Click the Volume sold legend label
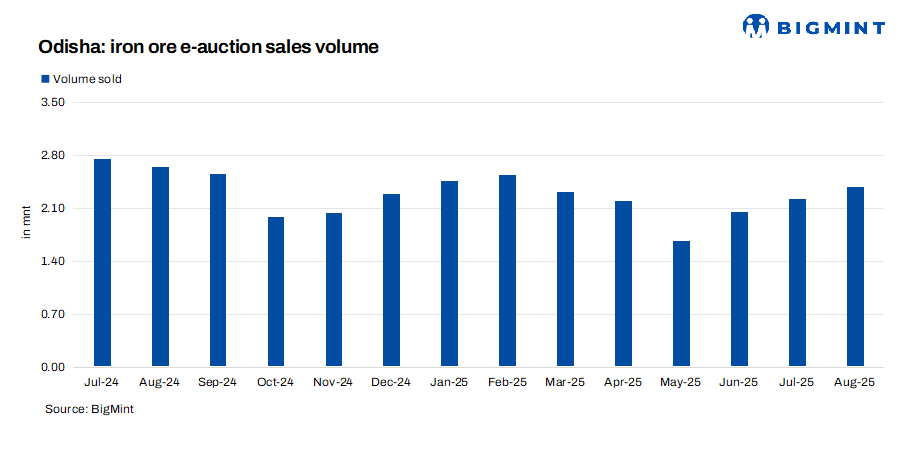Image resolution: width=914 pixels, height=460 pixels. point(87,79)
